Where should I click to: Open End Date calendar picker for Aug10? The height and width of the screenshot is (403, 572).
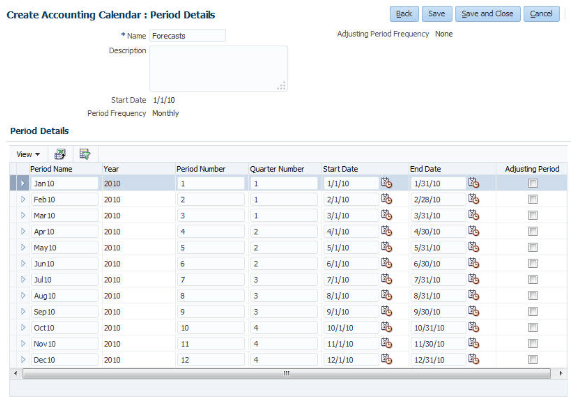tap(474, 295)
